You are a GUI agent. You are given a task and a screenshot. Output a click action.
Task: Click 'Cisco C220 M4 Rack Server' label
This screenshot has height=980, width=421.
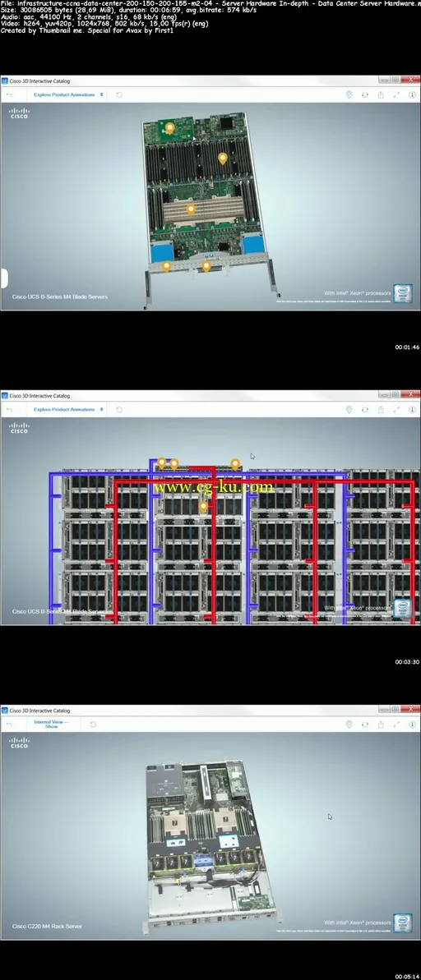[47, 927]
